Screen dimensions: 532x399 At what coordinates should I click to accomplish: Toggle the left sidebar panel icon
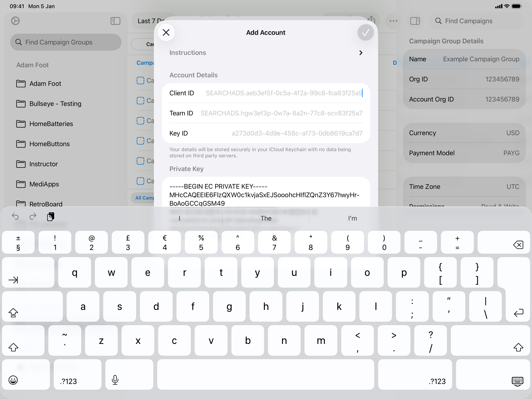pyautogui.click(x=115, y=21)
